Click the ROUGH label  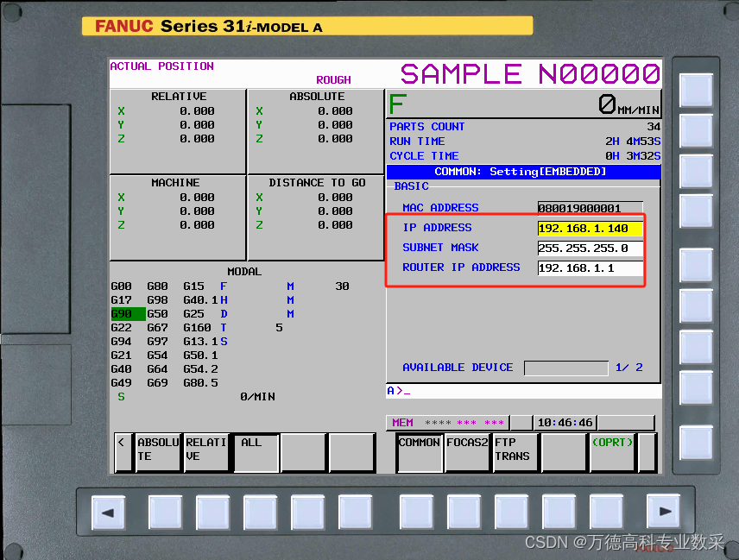(x=333, y=79)
